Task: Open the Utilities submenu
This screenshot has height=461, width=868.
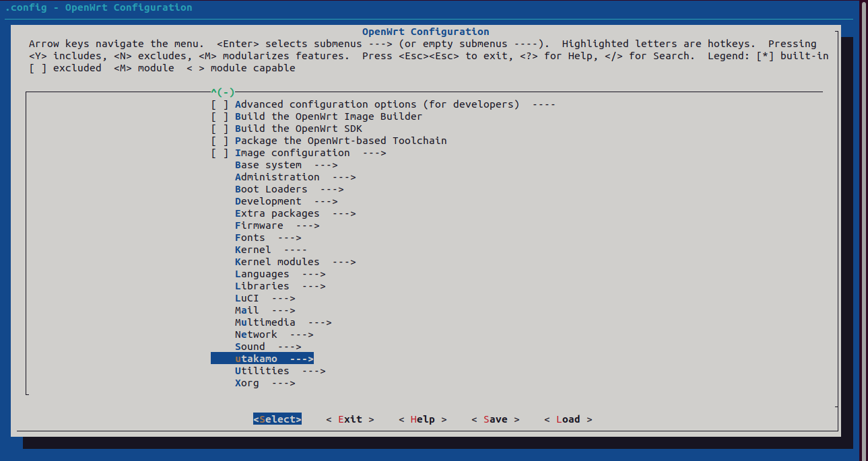Action: [280, 371]
